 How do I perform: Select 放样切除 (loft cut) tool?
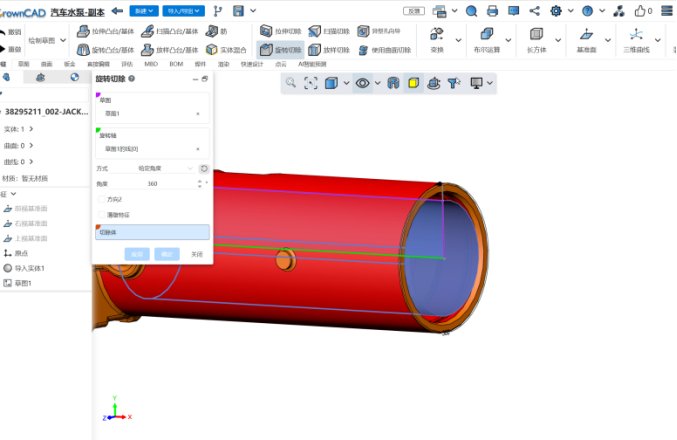(x=329, y=50)
